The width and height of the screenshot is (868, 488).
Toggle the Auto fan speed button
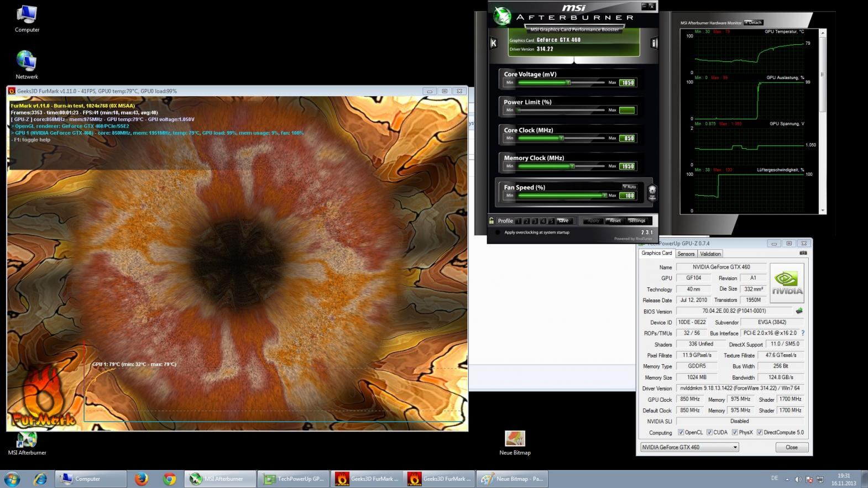pos(629,187)
